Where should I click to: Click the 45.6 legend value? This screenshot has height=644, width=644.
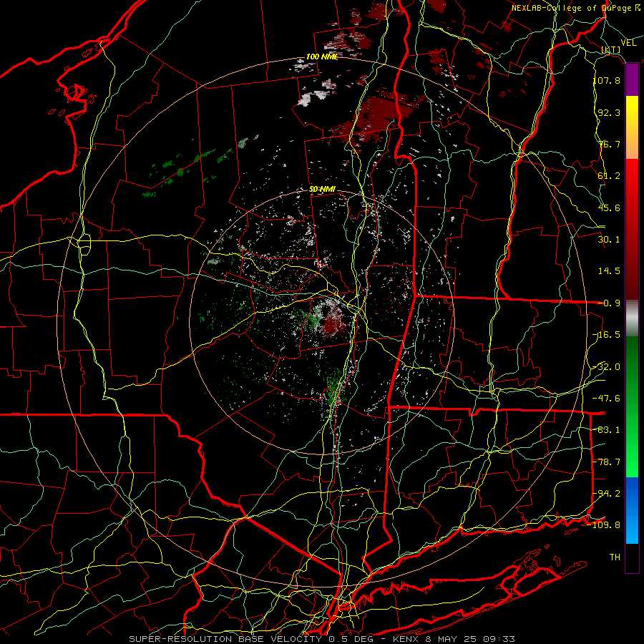click(x=609, y=208)
